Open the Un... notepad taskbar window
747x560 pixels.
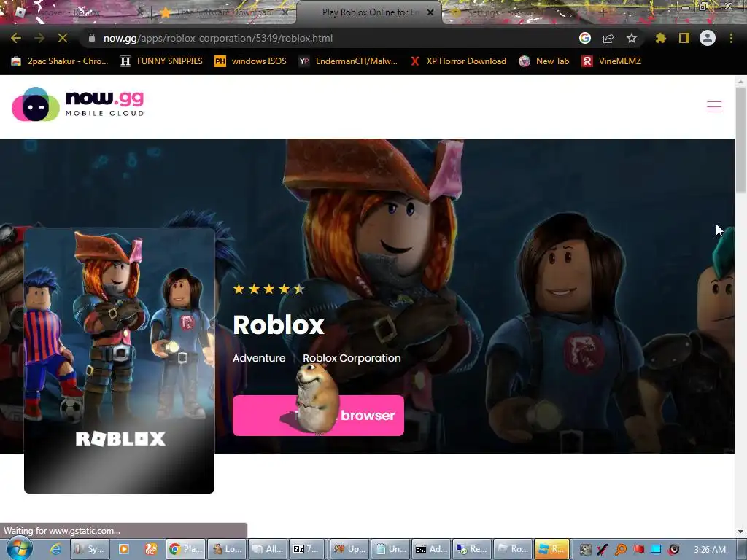391,549
